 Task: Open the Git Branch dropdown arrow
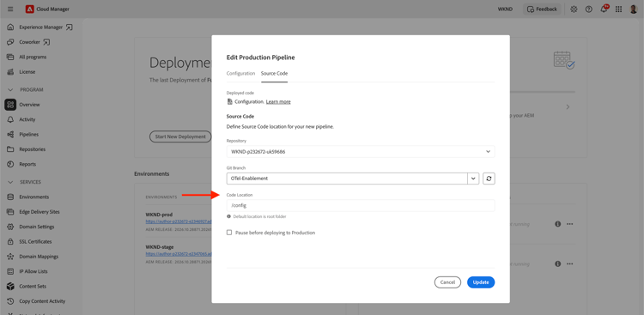coord(473,179)
